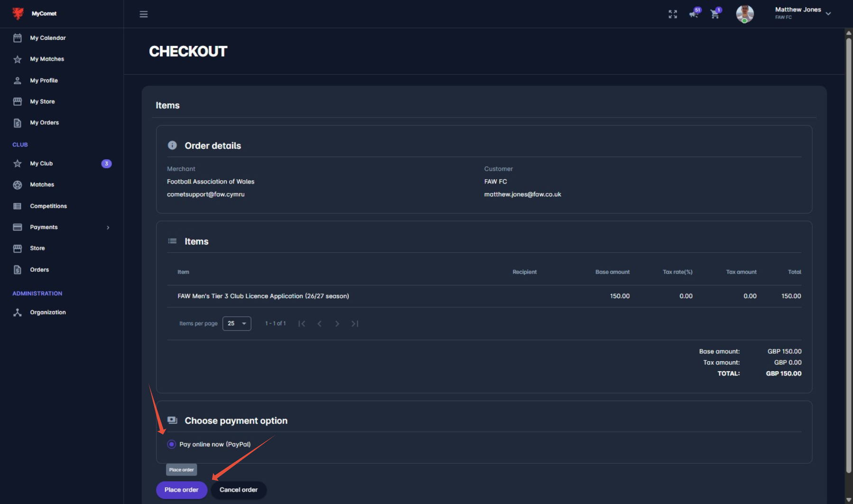The height and width of the screenshot is (504, 853).
Task: Go to previous page of items
Action: click(x=319, y=324)
